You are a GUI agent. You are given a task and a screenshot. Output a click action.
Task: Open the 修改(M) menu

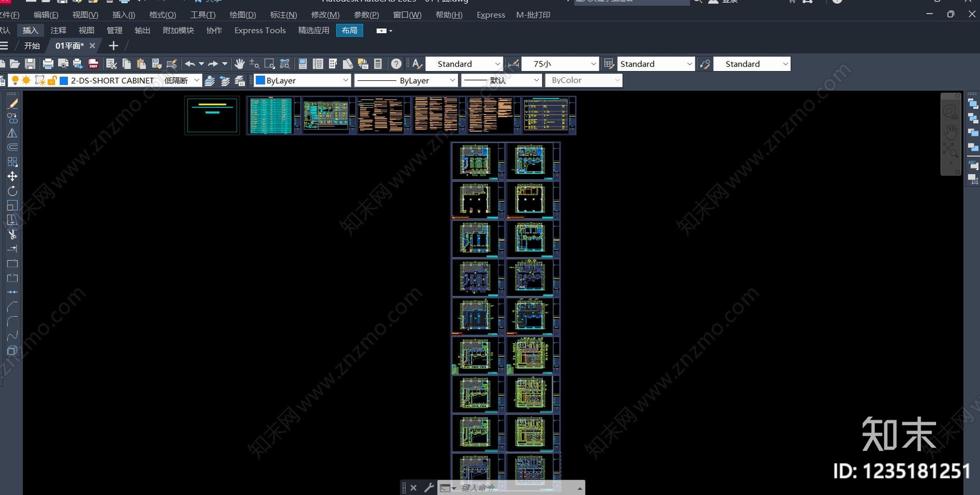coord(325,15)
